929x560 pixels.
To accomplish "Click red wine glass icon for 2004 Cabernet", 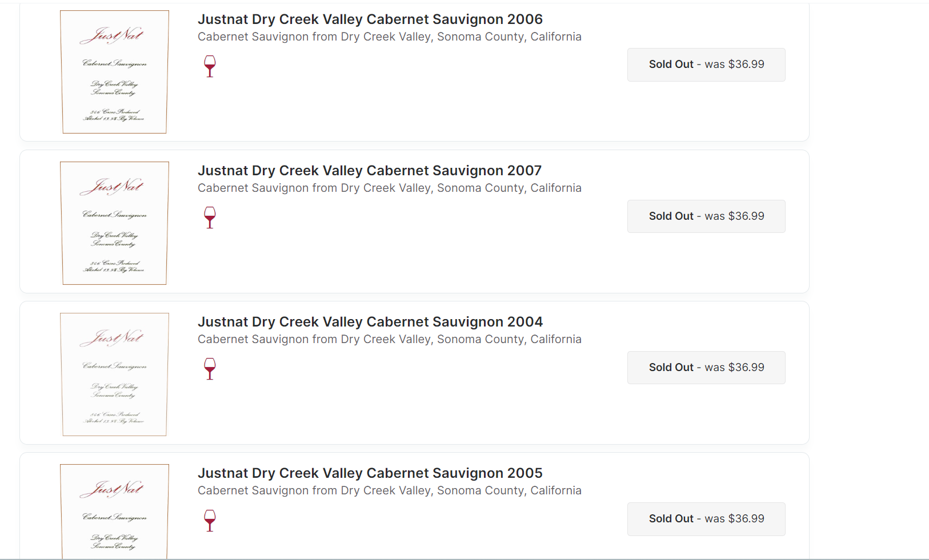I will pos(210,369).
